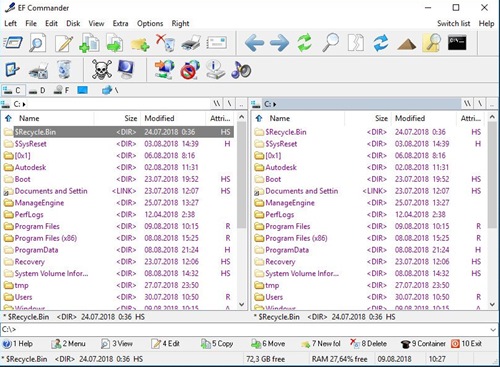Sort left panel by Size column header
The width and height of the screenshot is (500, 367).
117,118
